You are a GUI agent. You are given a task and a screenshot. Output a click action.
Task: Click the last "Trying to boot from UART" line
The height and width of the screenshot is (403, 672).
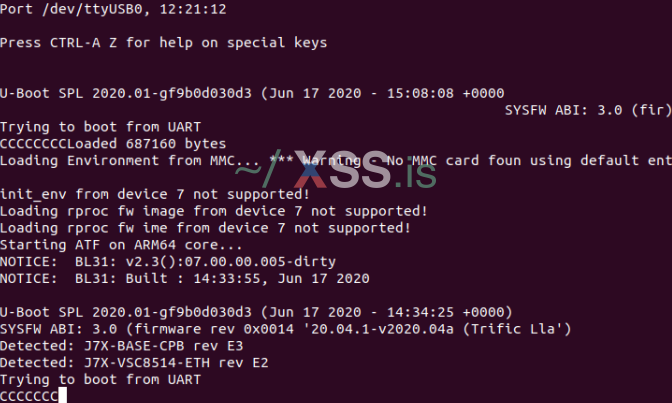[100, 379]
